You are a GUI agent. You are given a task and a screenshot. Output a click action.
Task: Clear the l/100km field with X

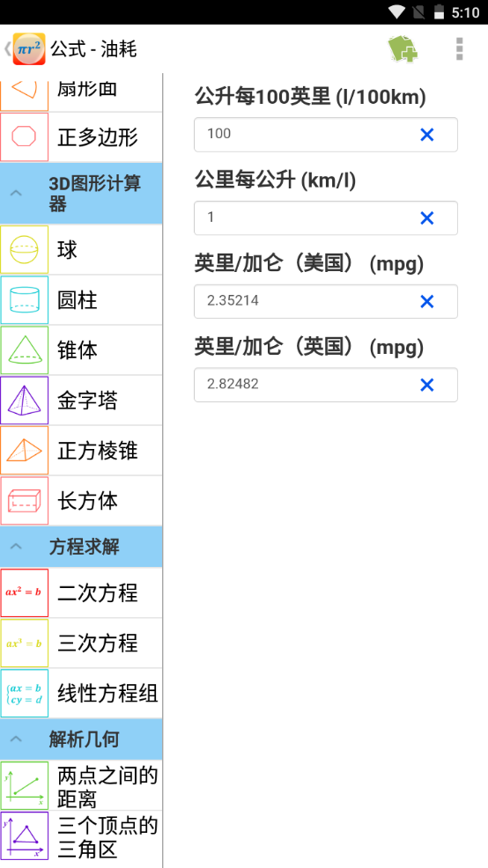click(426, 135)
